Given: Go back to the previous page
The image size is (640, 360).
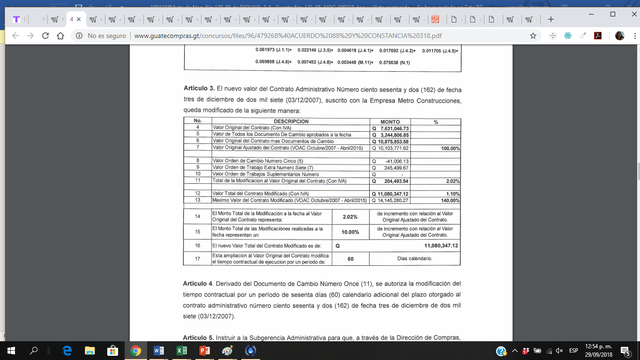Looking at the screenshot, I should [x=15, y=36].
